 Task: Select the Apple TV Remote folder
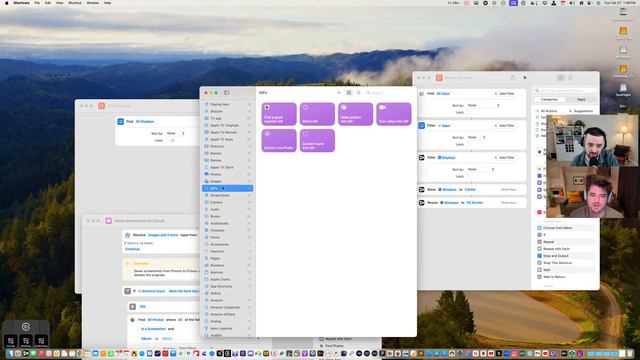coord(228,132)
